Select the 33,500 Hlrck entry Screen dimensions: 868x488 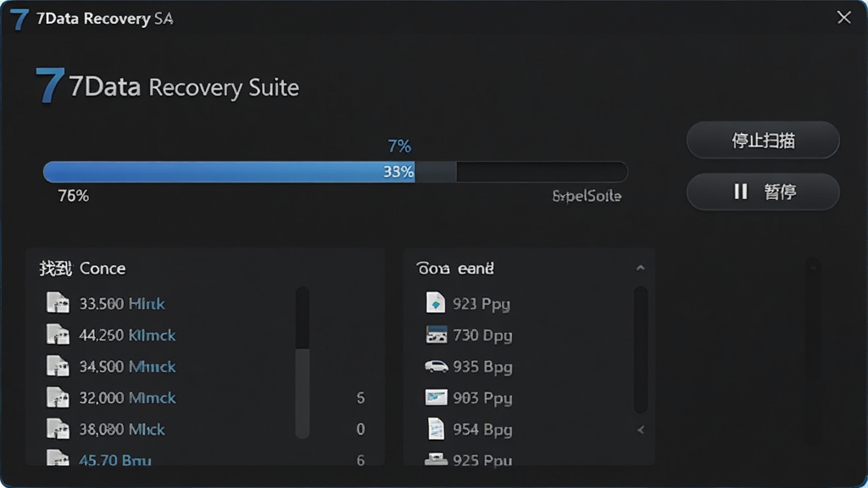coord(122,304)
